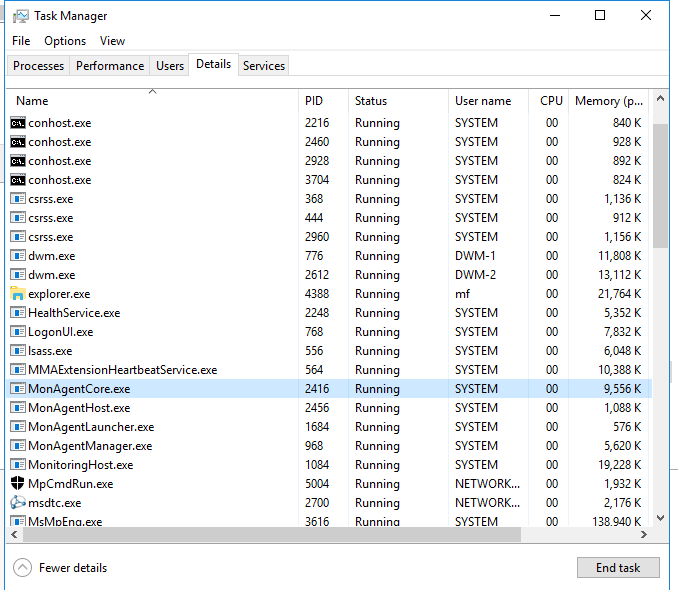Image resolution: width=678 pixels, height=590 pixels.
Task: Click the PID 5004 cell
Action: point(317,484)
